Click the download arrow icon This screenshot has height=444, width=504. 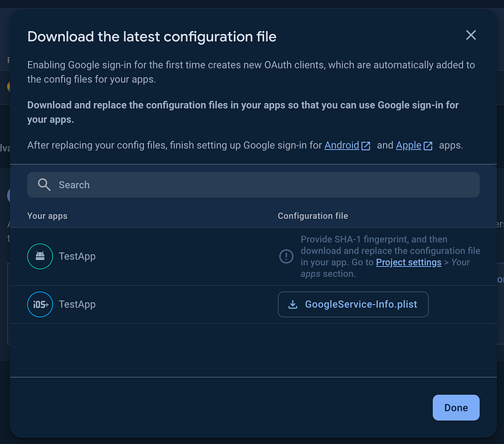(x=293, y=304)
